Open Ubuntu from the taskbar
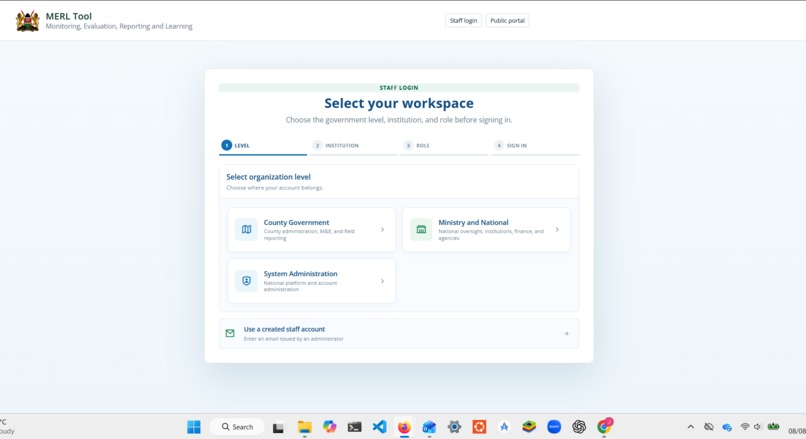Image resolution: width=806 pixels, height=439 pixels. [x=479, y=427]
